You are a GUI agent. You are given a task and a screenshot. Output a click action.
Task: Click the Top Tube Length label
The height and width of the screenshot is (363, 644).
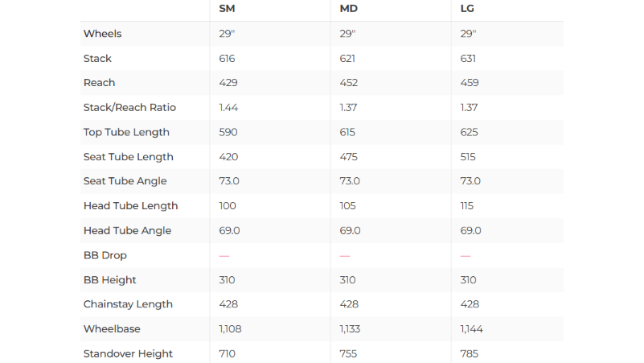126,132
